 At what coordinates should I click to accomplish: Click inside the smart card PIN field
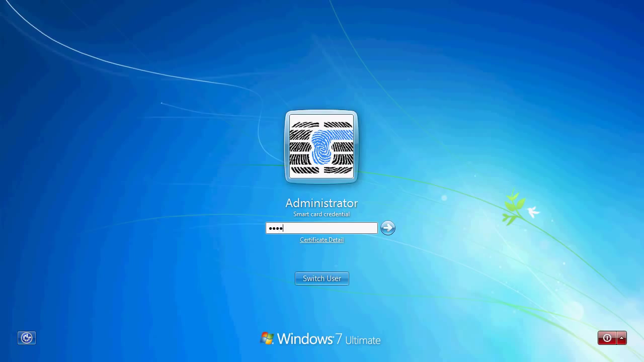tap(321, 228)
